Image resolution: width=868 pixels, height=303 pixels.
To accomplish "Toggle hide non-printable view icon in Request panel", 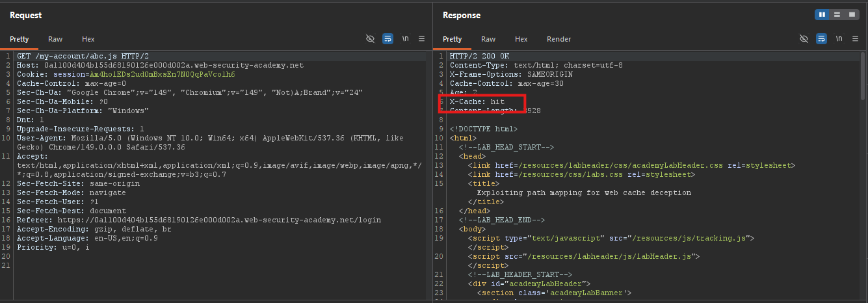I will click(x=370, y=39).
